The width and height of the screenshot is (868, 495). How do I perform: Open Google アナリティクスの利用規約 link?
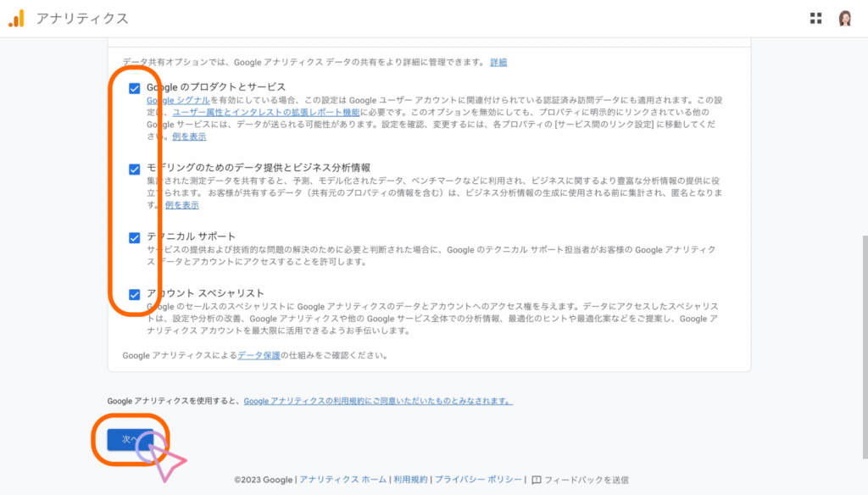tap(377, 400)
